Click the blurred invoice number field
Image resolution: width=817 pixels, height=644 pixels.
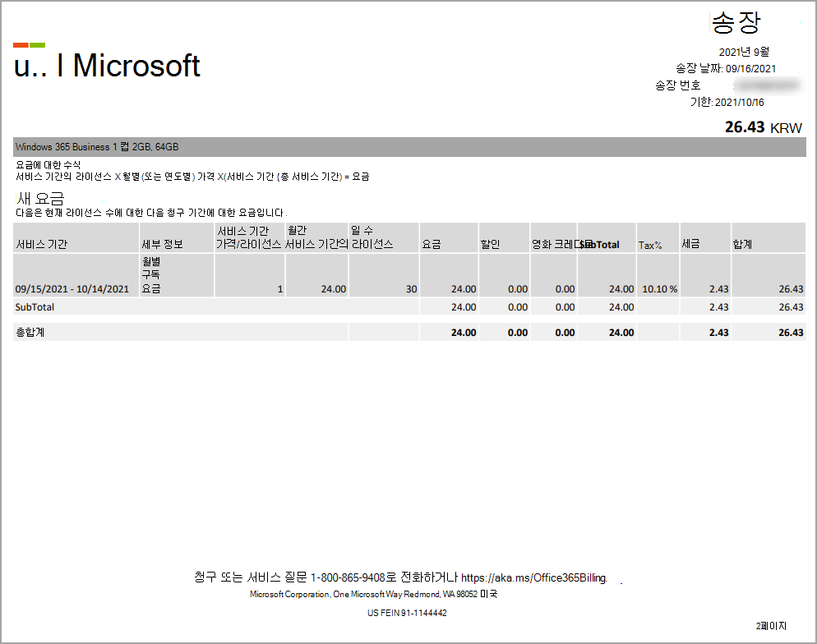click(x=767, y=85)
